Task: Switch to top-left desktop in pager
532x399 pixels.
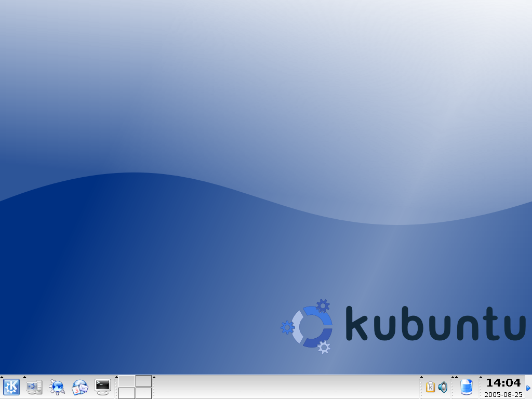Action: 127,381
